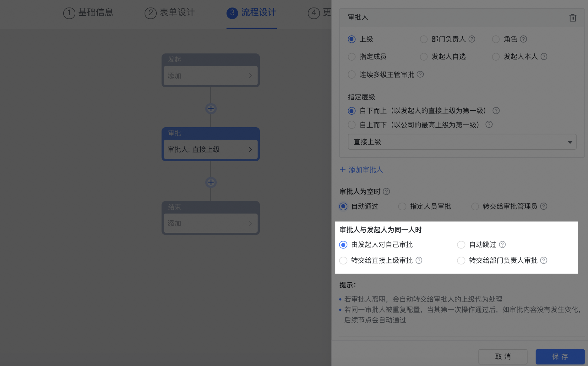
Task: Click help icon beside 转交给部门负责人审批
Action: point(543,260)
